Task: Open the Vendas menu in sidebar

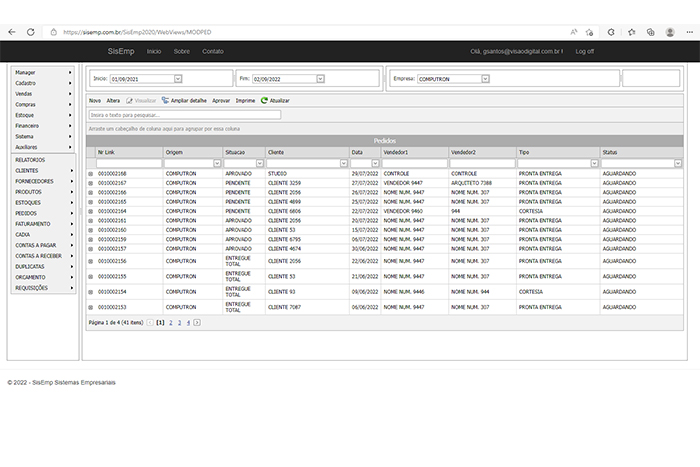Action: click(x=42, y=94)
